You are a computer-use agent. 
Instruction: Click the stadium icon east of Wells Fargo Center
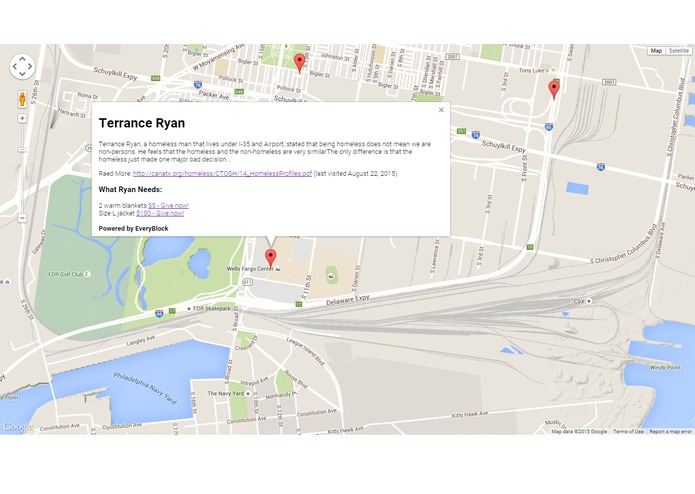pyautogui.click(x=331, y=276)
